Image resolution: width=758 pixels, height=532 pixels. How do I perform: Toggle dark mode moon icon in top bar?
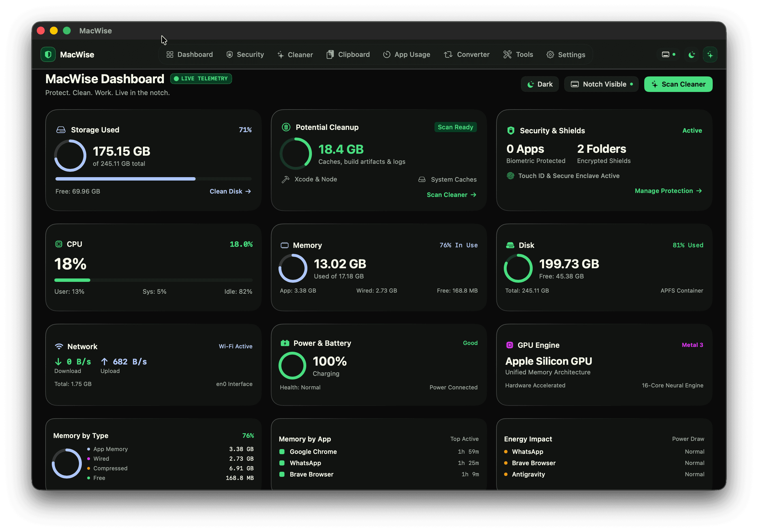[691, 55]
